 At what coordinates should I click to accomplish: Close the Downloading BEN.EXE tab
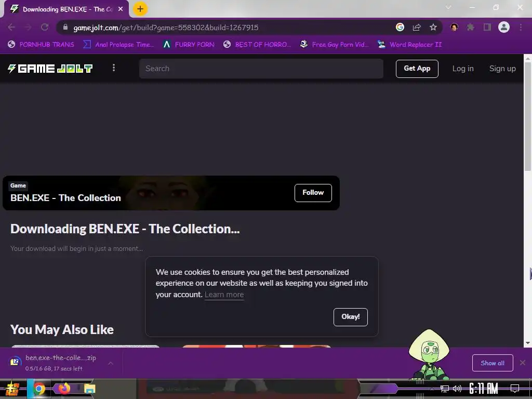point(121,9)
